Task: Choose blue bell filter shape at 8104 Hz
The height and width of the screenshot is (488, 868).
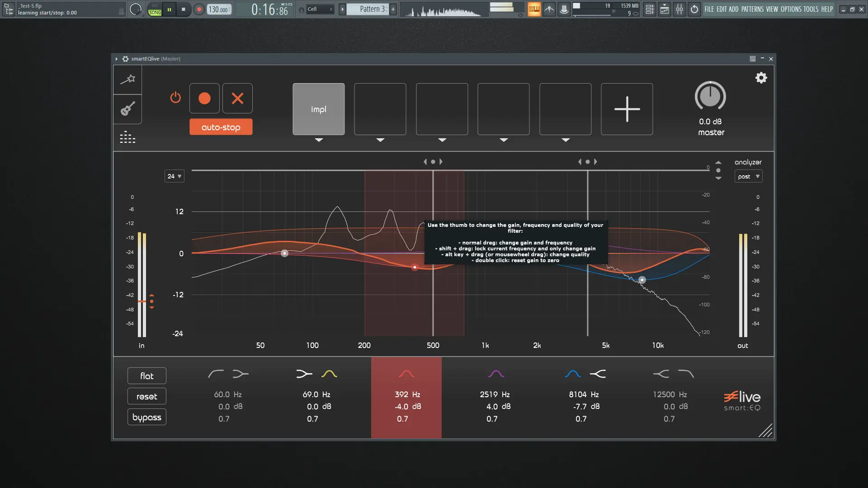Action: pyautogui.click(x=573, y=374)
